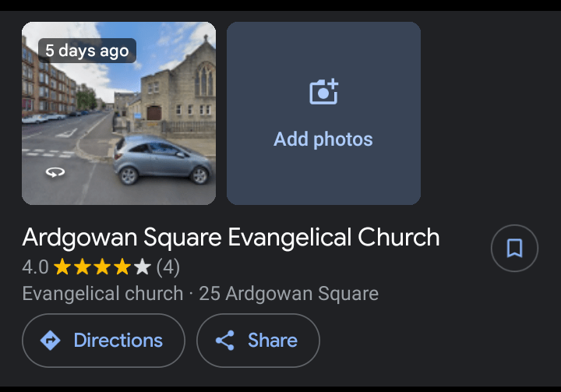
Task: Click the "5 days ago" photo label
Action: [x=86, y=51]
